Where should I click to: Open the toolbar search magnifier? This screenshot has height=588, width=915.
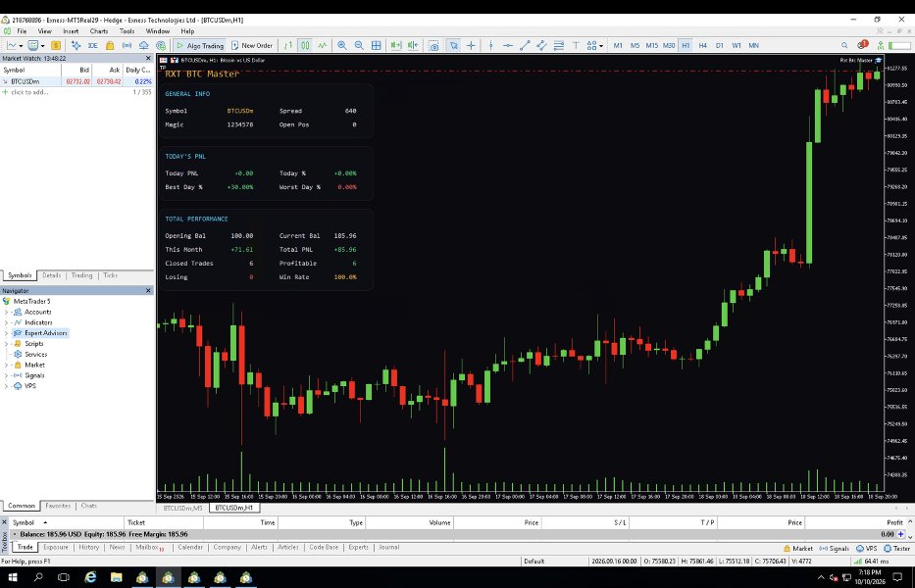(844, 45)
